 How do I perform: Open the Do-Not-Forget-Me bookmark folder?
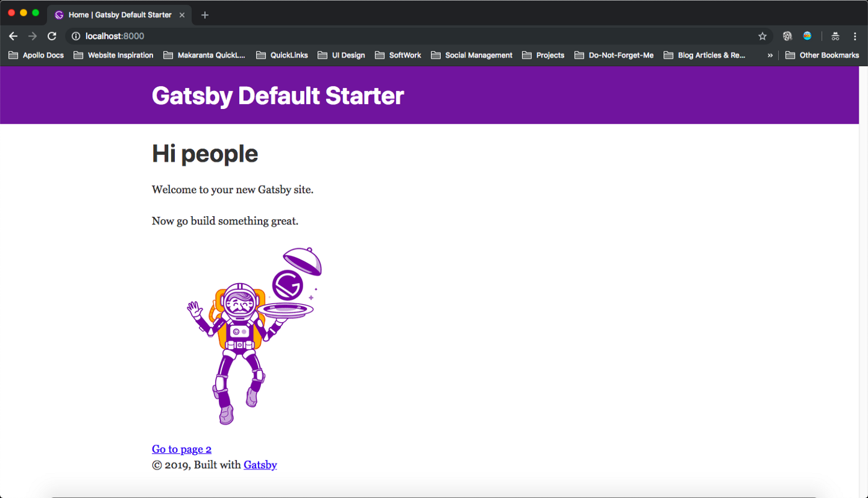(x=614, y=55)
